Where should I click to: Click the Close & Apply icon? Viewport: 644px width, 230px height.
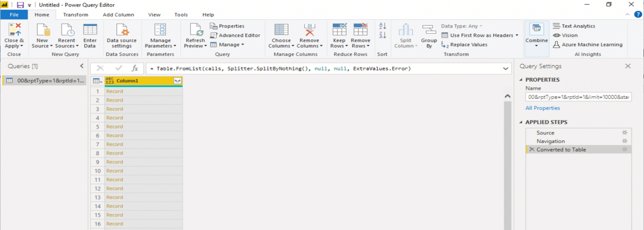coord(14,30)
